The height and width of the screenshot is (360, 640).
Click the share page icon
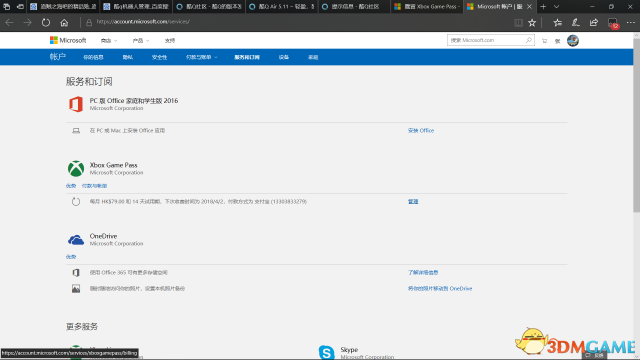click(x=594, y=23)
